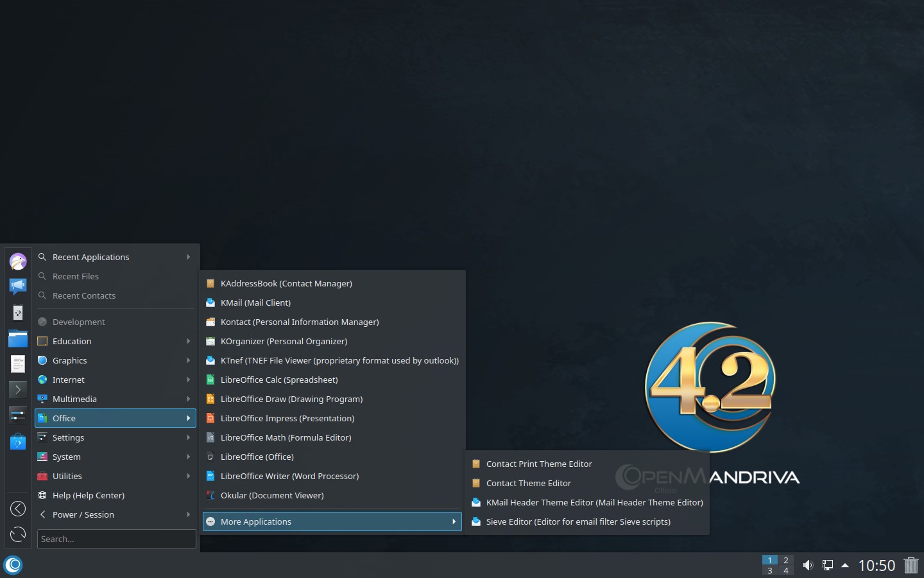The height and width of the screenshot is (578, 924).
Task: Click the volume speaker tray icon
Action: coord(808,565)
